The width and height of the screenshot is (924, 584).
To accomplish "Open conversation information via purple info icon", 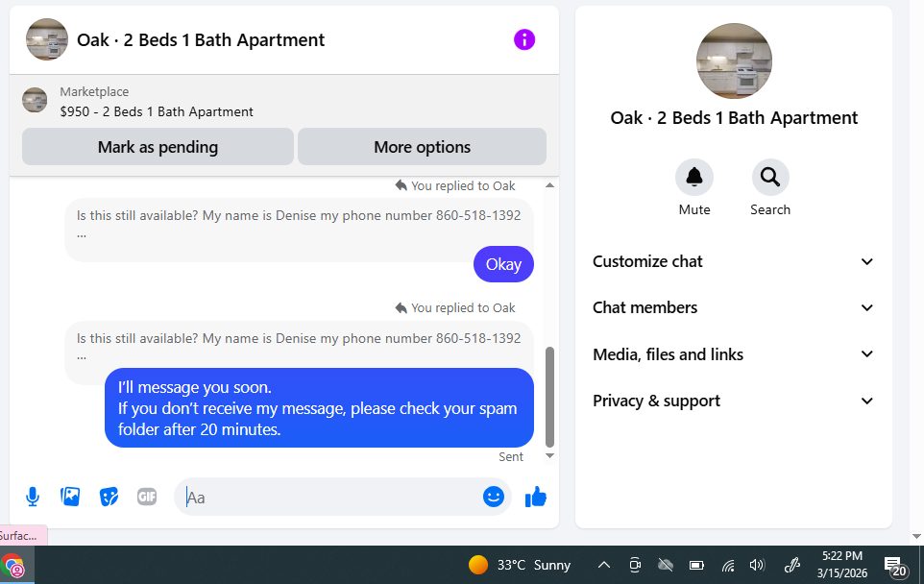I will pyautogui.click(x=523, y=40).
